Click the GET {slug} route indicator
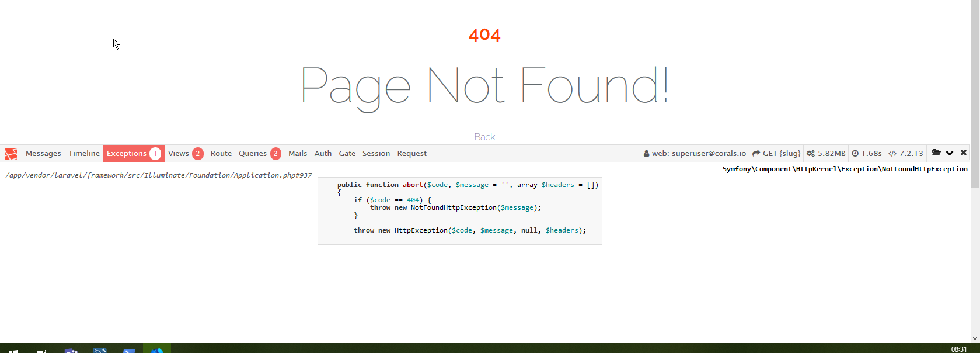Viewport: 980px width, 353px height. click(x=776, y=154)
